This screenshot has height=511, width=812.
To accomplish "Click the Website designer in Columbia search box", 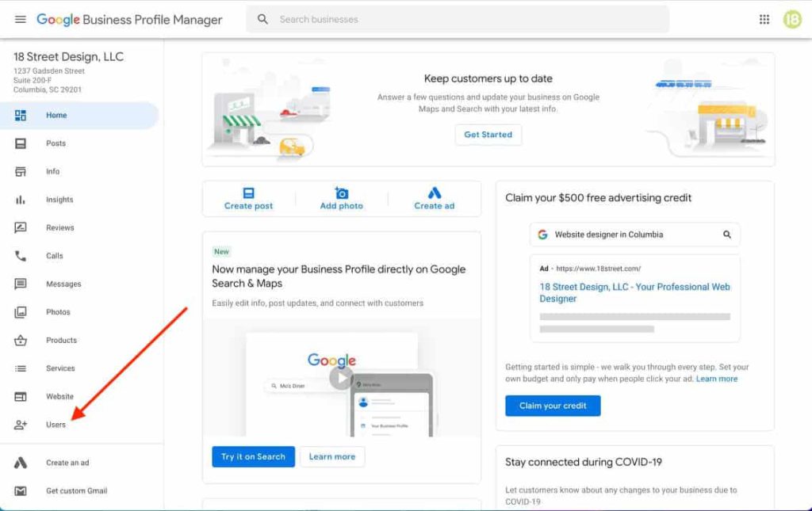I will 635,235.
